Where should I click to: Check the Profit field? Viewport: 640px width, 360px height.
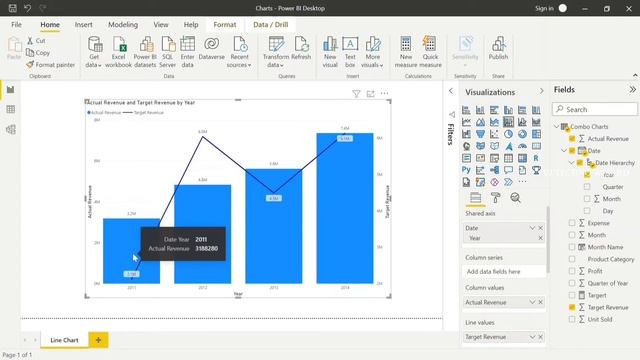coord(572,271)
